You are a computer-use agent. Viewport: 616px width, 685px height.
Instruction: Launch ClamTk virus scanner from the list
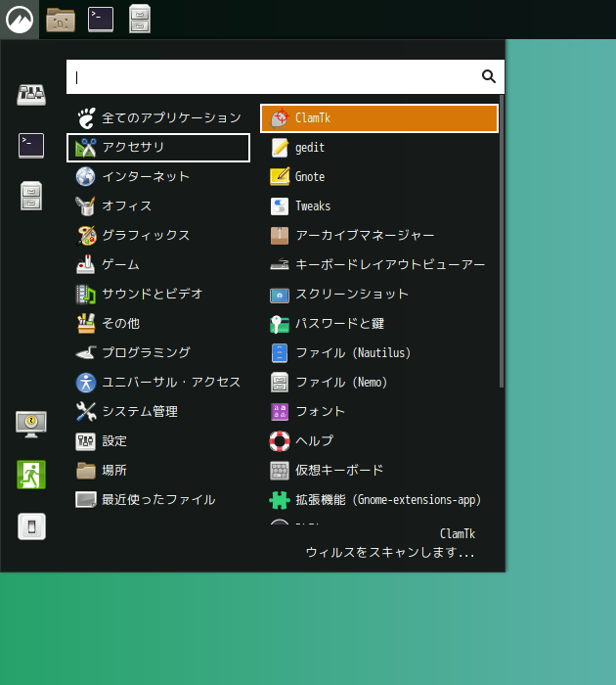click(x=378, y=118)
